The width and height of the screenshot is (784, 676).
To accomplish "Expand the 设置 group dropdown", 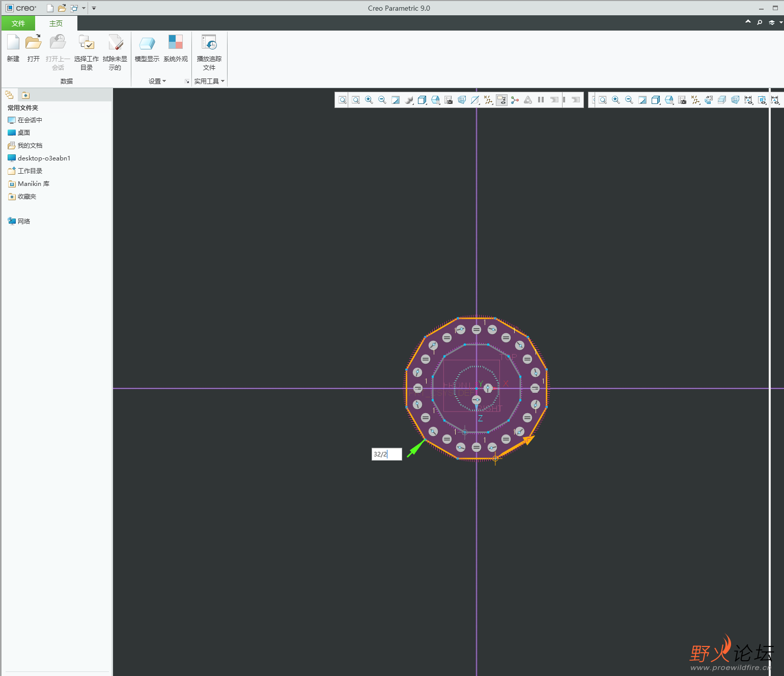I will coord(157,81).
